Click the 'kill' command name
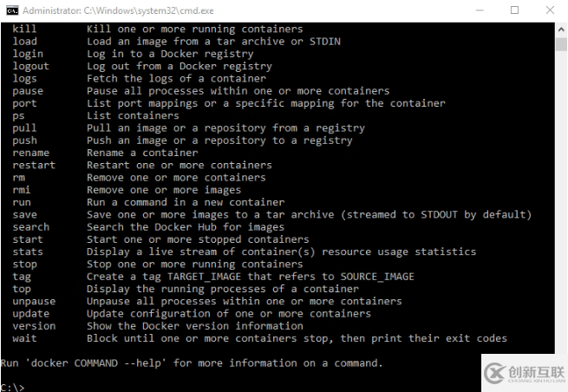 pos(24,29)
